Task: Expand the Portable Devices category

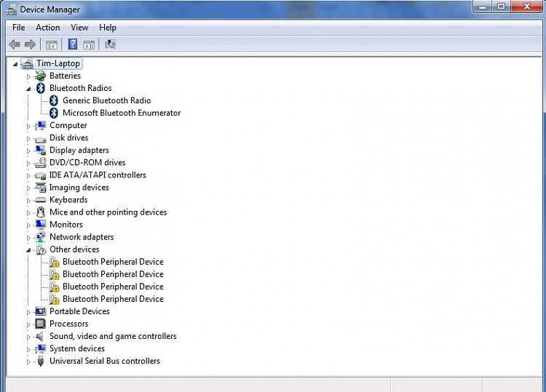Action: coord(28,312)
